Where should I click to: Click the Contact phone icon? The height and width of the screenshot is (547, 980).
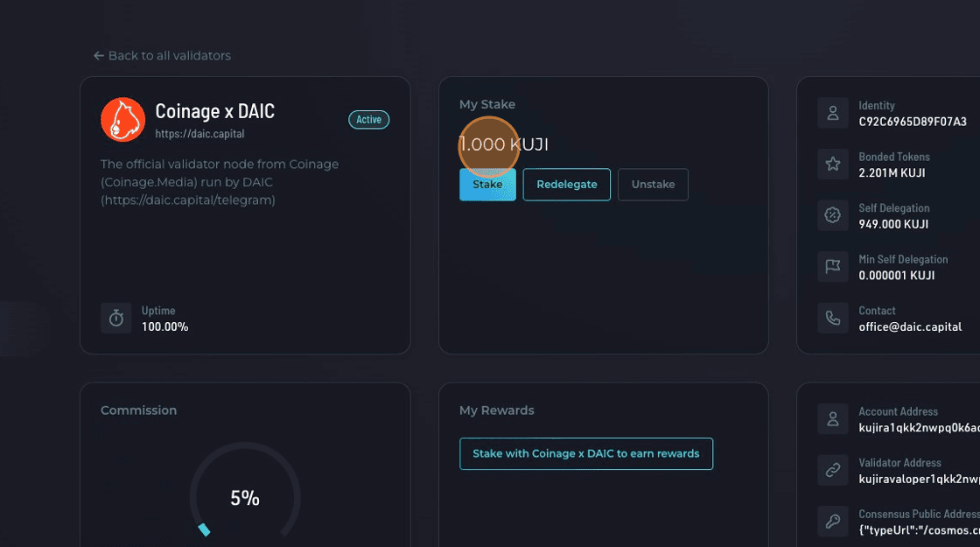pos(833,319)
